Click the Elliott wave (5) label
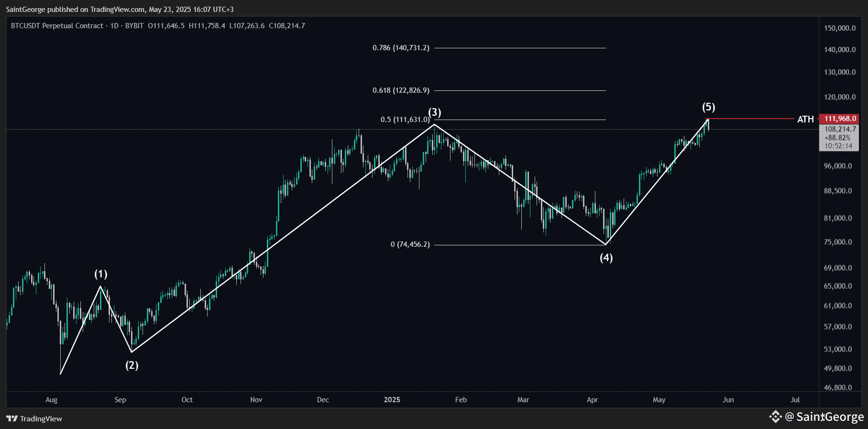The image size is (868, 429). (x=708, y=107)
